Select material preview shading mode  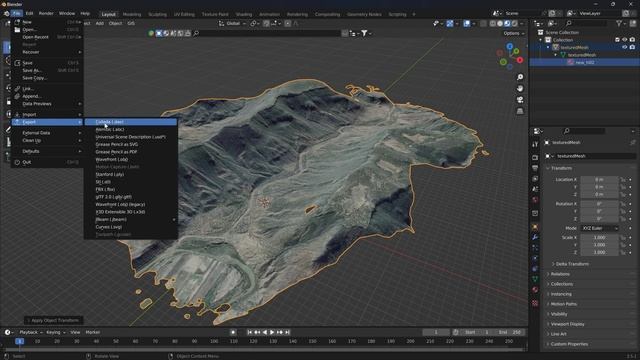[507, 24]
